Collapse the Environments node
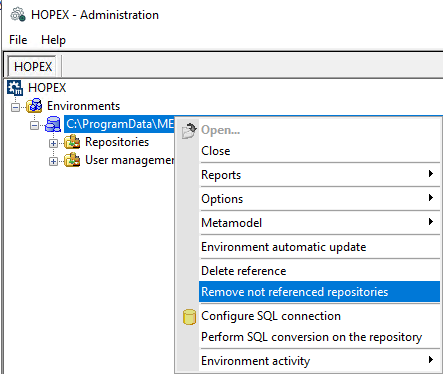Image resolution: width=443 pixels, height=374 pixels. pyautogui.click(x=15, y=107)
